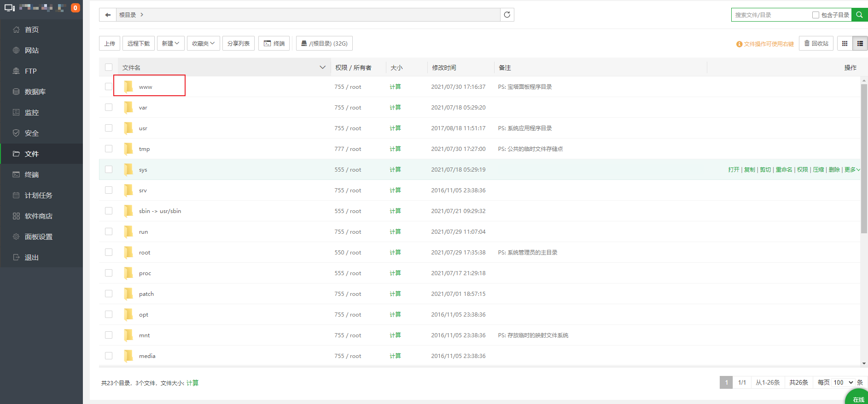Open the 收藏夹 dropdown
Viewport: 868px width, 404px height.
[204, 43]
